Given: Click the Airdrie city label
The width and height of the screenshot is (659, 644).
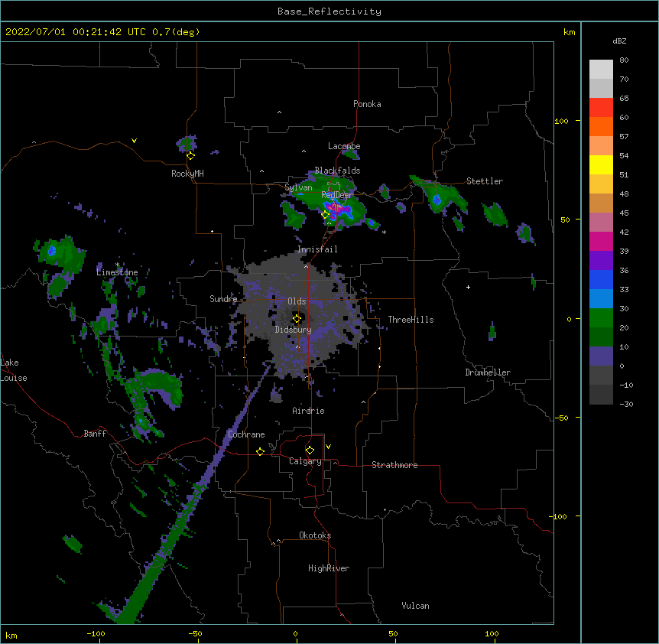Looking at the screenshot, I should click(x=309, y=411).
